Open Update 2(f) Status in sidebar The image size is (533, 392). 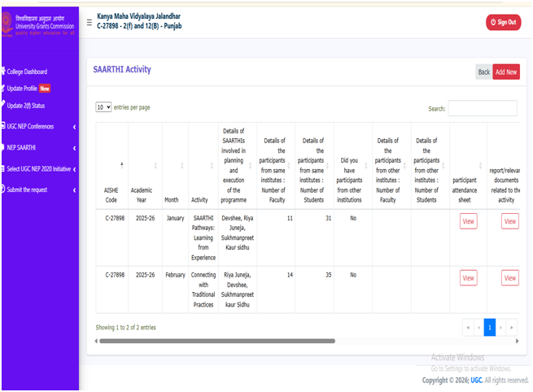[26, 106]
